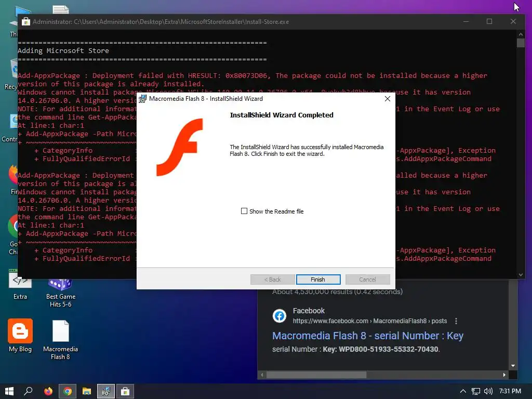Click the installer icon in wizard title bar
The width and height of the screenshot is (532, 399).
point(142,99)
